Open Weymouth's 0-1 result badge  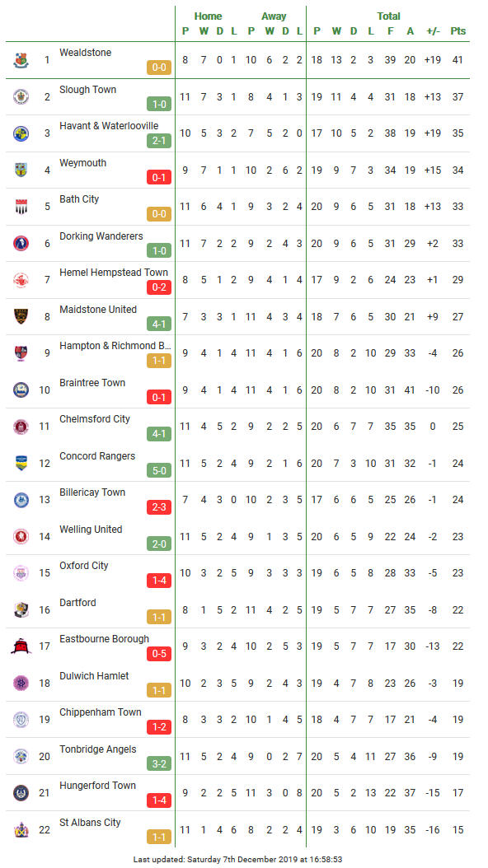[159, 177]
